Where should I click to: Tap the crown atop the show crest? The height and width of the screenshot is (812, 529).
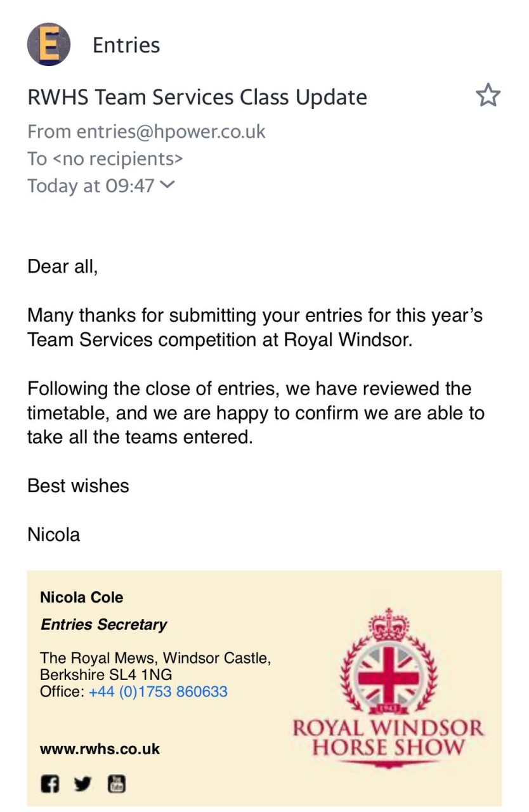tap(388, 624)
